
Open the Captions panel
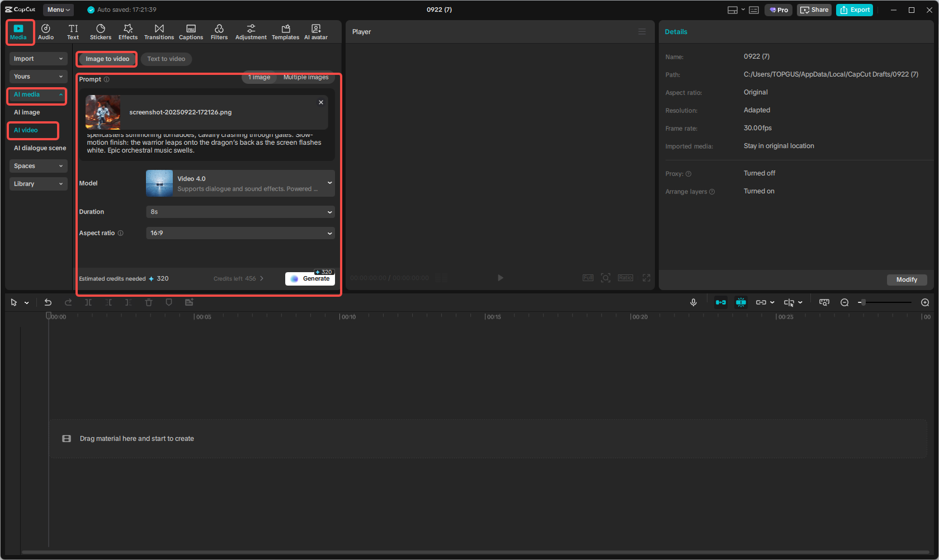pos(191,32)
